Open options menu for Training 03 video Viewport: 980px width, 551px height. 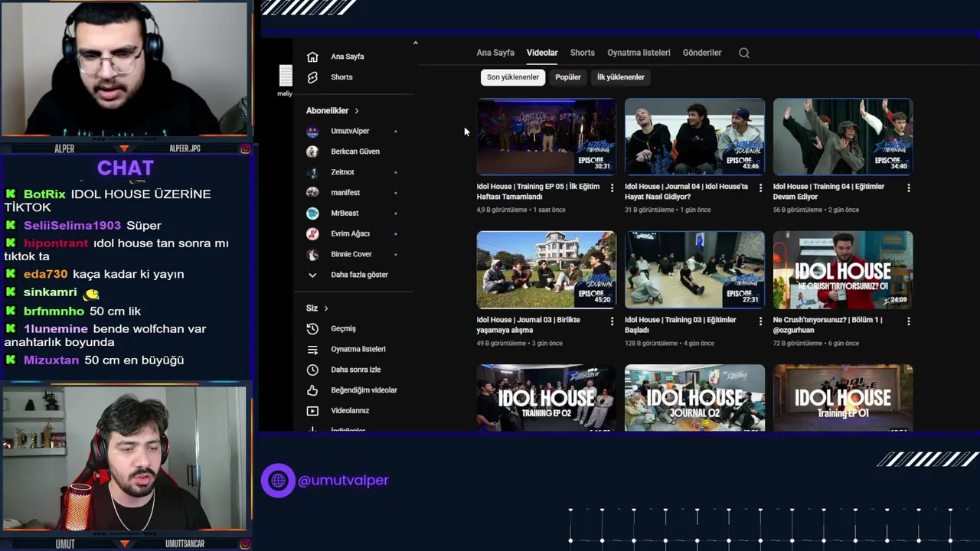pos(760,321)
